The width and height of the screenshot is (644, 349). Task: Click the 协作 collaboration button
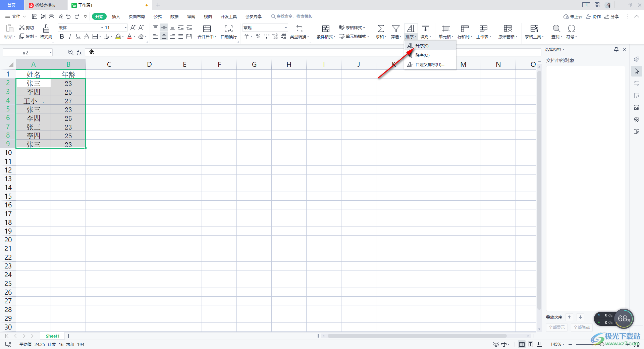(594, 16)
